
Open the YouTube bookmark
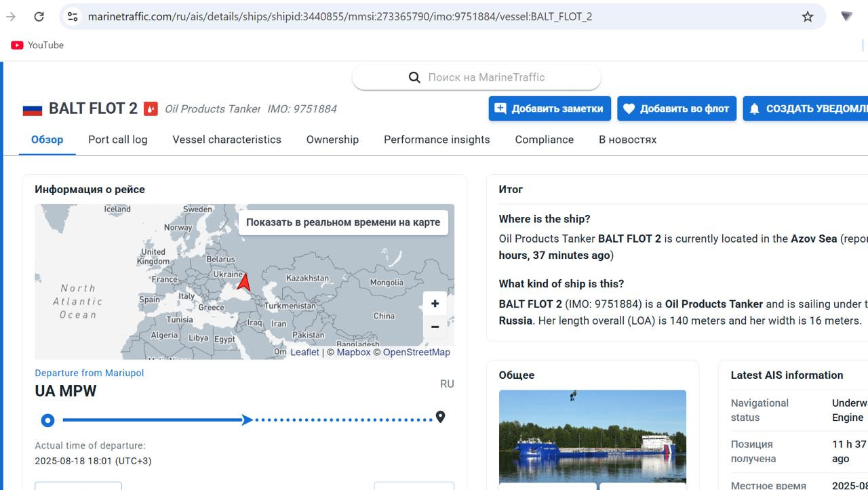[x=37, y=45]
